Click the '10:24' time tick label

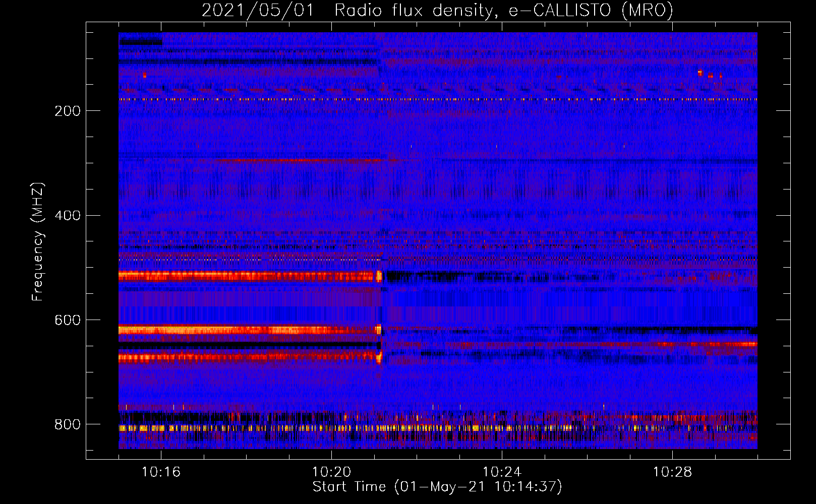[502, 472]
